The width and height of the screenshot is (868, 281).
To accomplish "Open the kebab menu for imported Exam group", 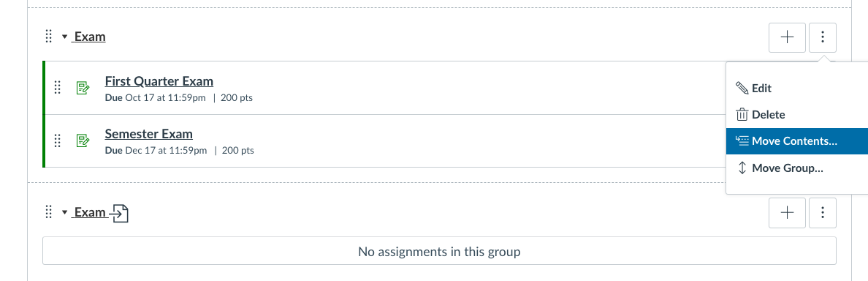I will [x=823, y=213].
